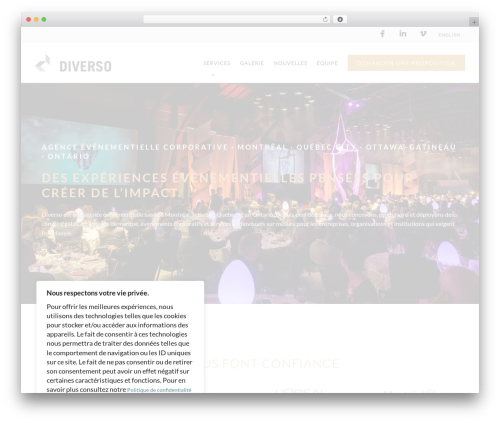The width and height of the screenshot is (500, 423).
Task: Click the 'FONT CONFIANCE' section heading
Action: click(280, 363)
